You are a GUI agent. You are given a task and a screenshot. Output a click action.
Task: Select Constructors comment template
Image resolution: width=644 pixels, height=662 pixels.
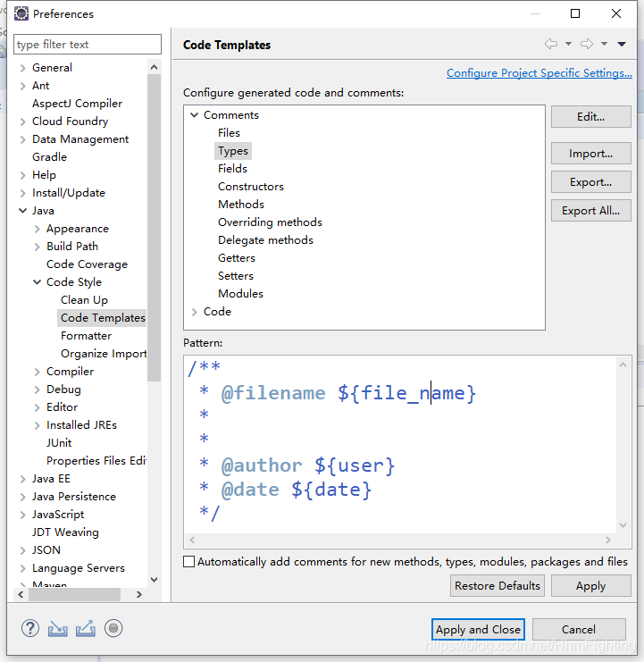(251, 187)
